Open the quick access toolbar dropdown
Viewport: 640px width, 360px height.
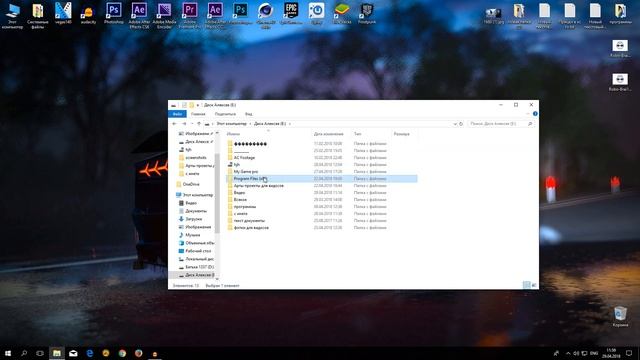(x=198, y=105)
